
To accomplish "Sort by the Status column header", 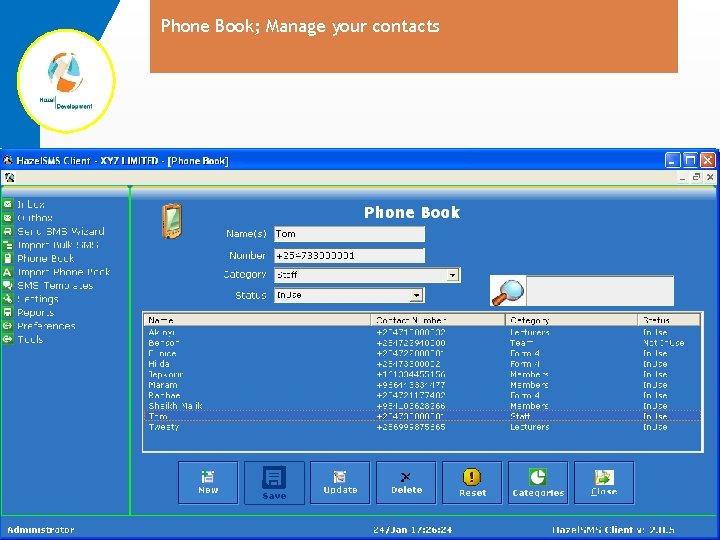I will point(669,320).
